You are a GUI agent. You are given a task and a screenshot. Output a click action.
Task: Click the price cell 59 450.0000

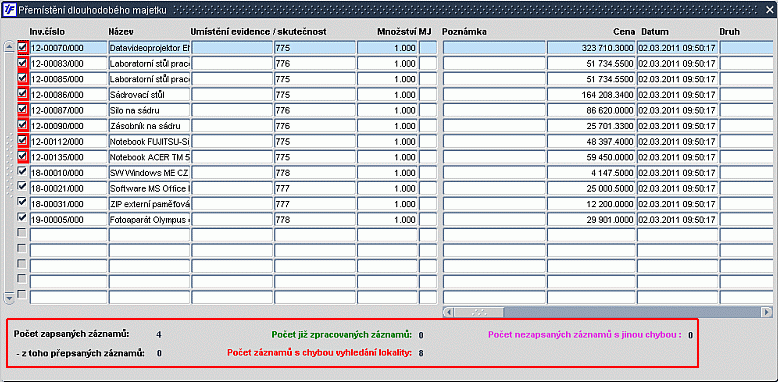591,157
